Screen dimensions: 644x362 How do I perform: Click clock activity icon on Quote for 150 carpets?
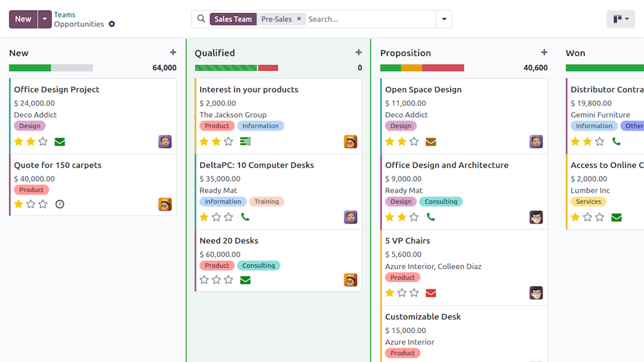pyautogui.click(x=60, y=204)
